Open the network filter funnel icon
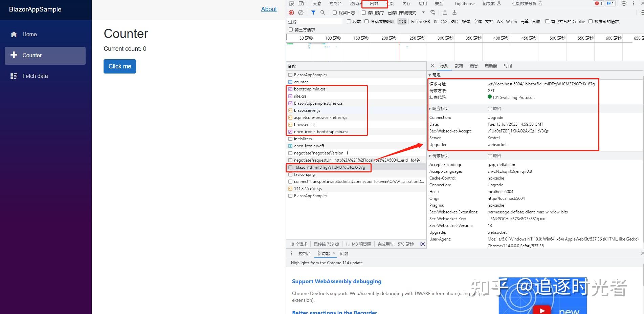The width and height of the screenshot is (644, 314). coord(313,13)
